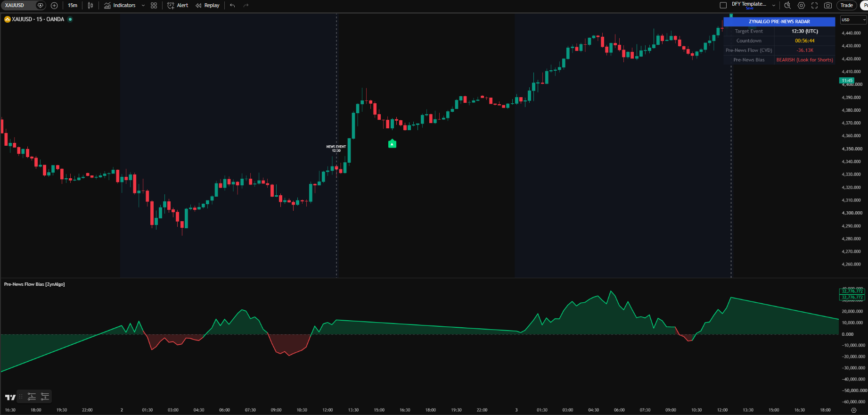
Task: Click the green up-arrow signal marker
Action: click(392, 143)
